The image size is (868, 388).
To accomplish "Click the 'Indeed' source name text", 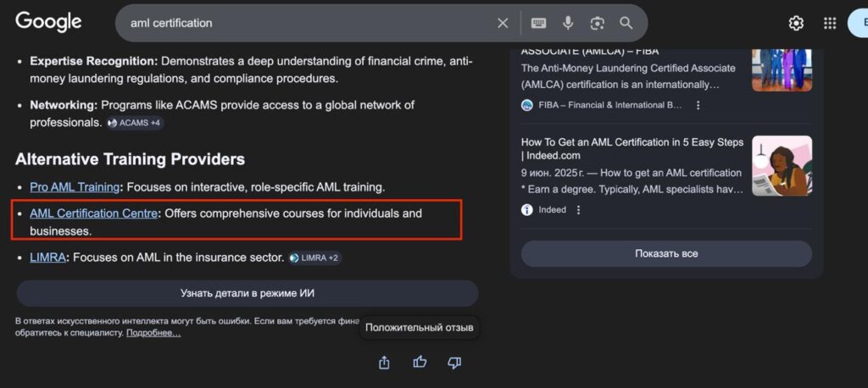I will (552, 210).
